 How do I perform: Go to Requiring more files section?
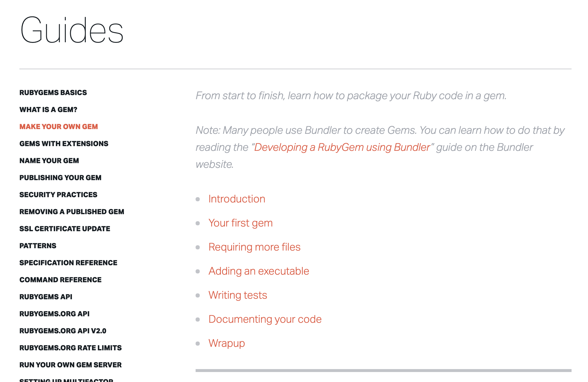(x=254, y=247)
